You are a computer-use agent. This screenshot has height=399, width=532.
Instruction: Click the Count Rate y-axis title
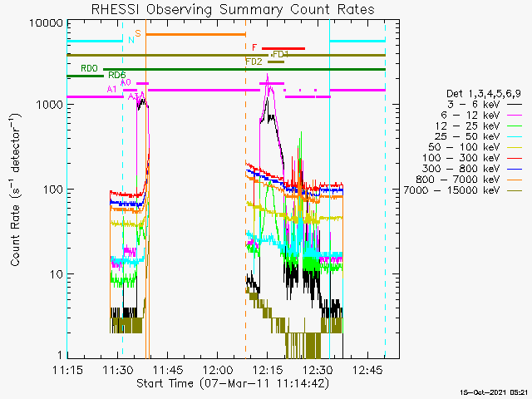(15, 190)
